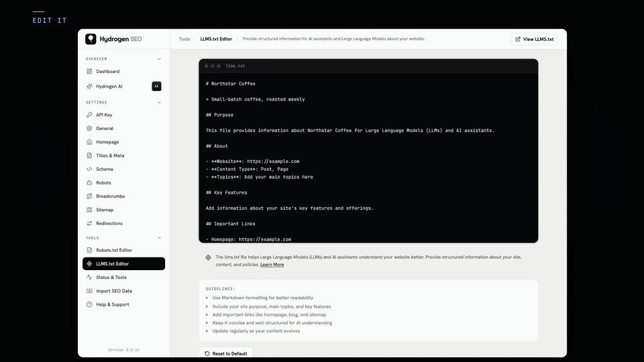644x362 pixels.
Task: Open Status & Tools page
Action: [x=123, y=277]
